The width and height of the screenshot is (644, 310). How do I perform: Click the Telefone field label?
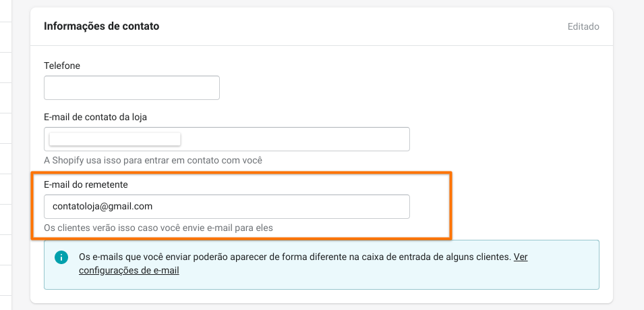click(x=62, y=66)
